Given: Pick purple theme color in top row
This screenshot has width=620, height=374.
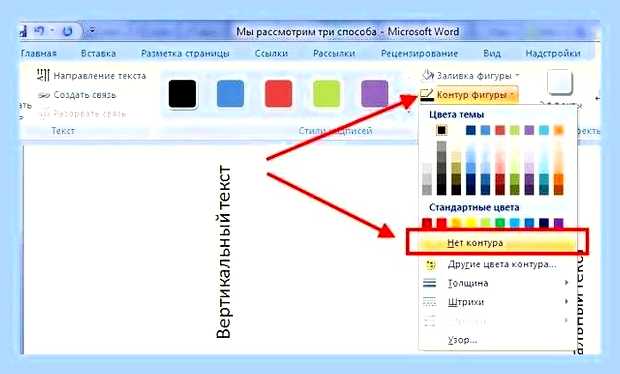Looking at the screenshot, I should point(529,130).
